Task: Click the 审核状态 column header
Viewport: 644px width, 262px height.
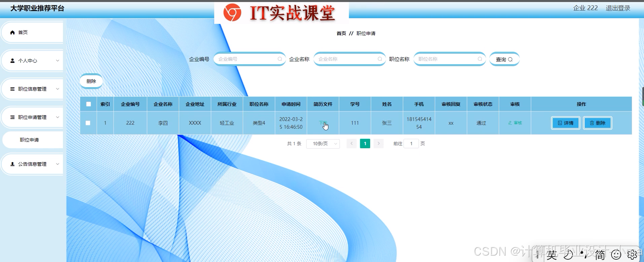Action: [x=483, y=104]
